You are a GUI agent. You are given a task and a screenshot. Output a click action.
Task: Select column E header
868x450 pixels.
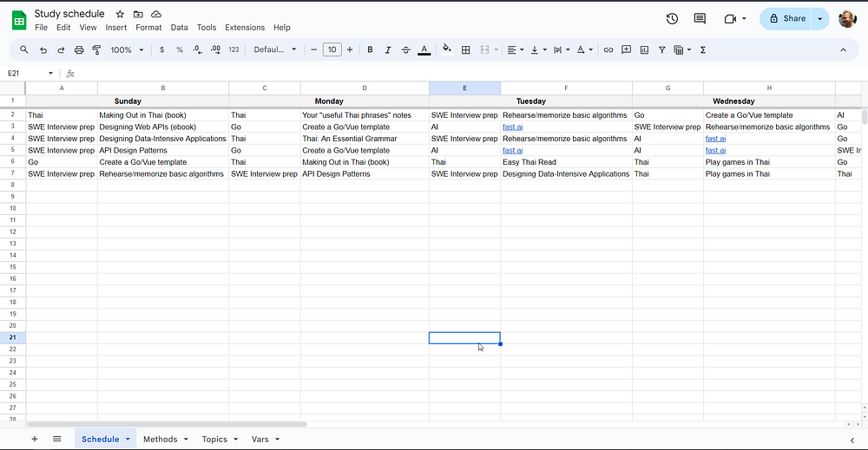[x=464, y=88]
